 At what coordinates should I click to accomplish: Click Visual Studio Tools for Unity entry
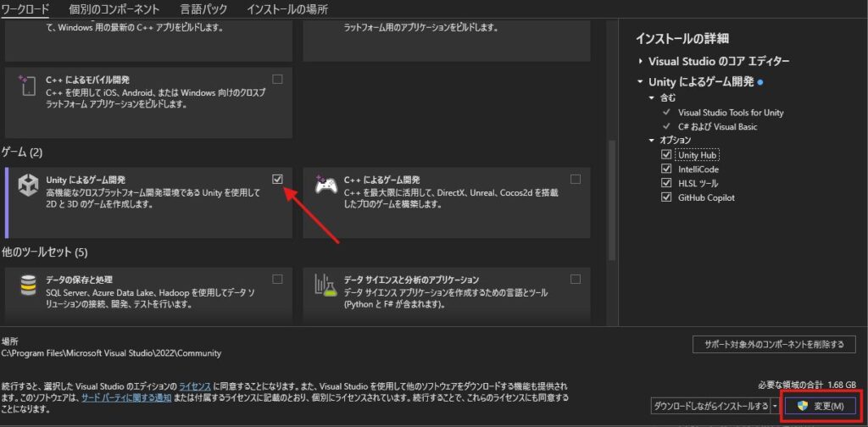tap(731, 113)
